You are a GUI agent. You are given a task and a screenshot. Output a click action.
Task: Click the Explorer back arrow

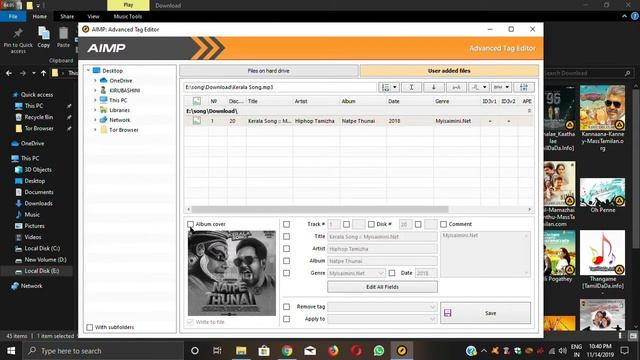(x=9, y=73)
